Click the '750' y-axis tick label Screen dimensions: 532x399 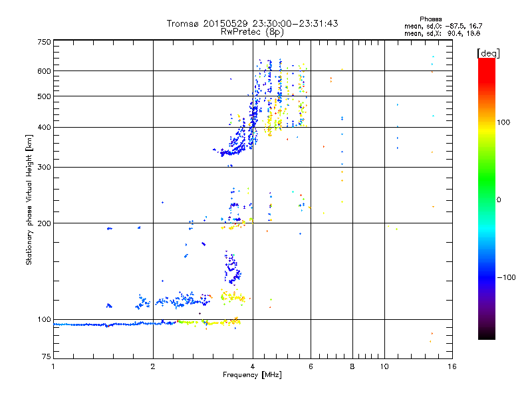point(44,42)
